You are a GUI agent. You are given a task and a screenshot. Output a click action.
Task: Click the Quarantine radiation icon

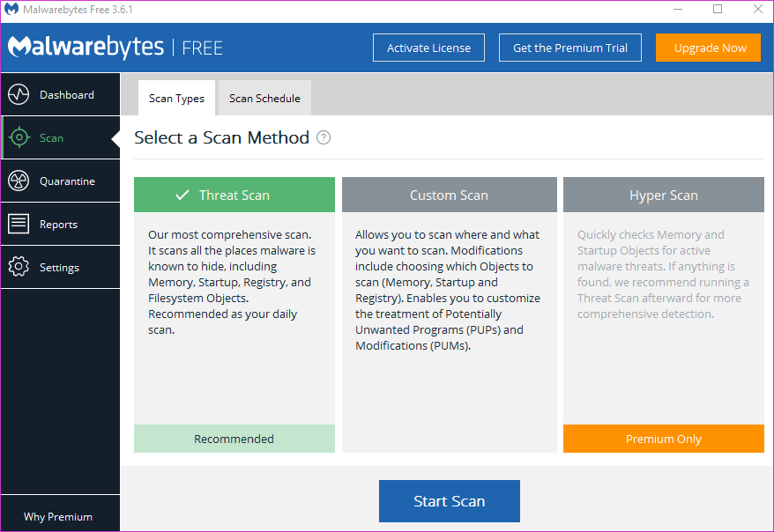click(19, 181)
